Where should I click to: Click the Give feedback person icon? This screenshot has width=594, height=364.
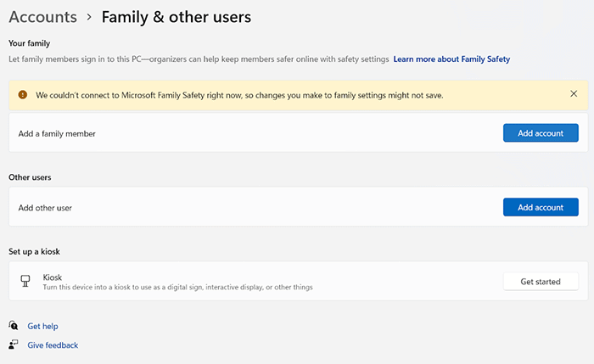tap(14, 344)
